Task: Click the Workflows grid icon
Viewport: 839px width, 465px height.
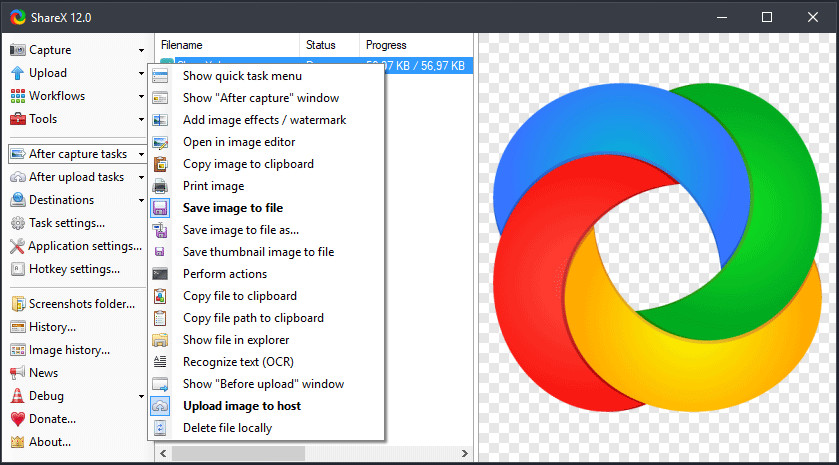Action: point(18,96)
